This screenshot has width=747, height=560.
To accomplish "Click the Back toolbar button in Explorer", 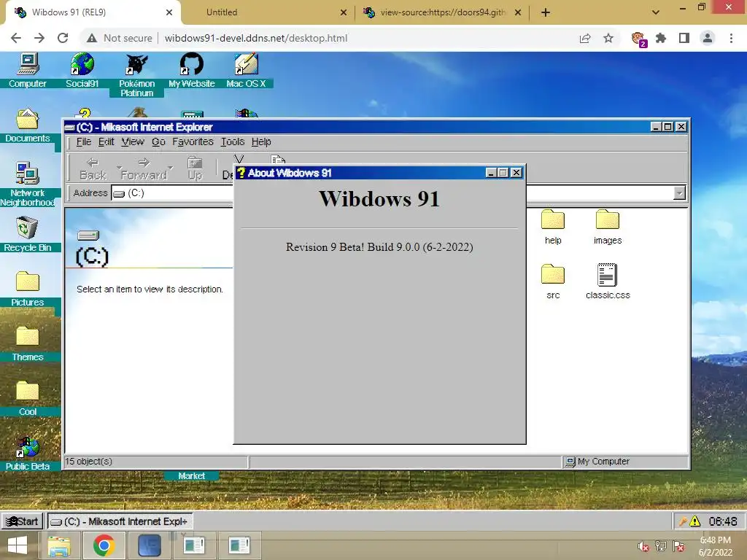I will tap(93, 169).
